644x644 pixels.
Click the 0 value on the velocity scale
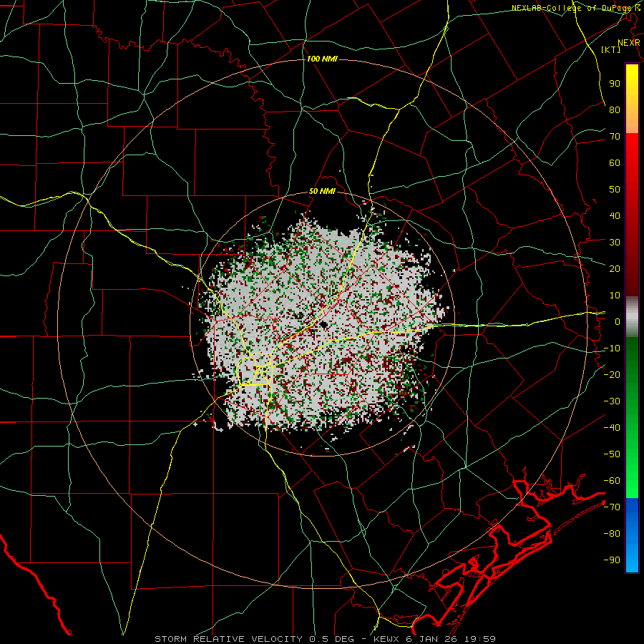click(x=618, y=321)
